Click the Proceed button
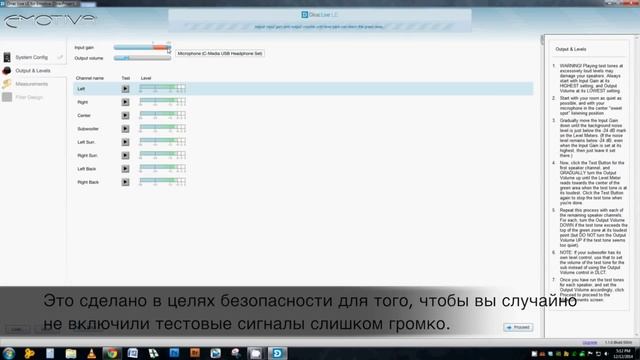This screenshot has width=640, height=360. [x=518, y=327]
